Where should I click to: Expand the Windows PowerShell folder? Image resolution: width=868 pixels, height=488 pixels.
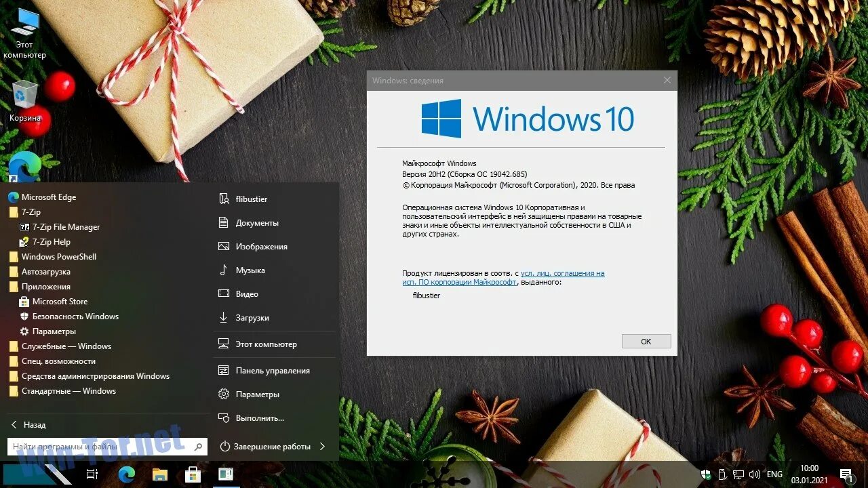pos(52,257)
